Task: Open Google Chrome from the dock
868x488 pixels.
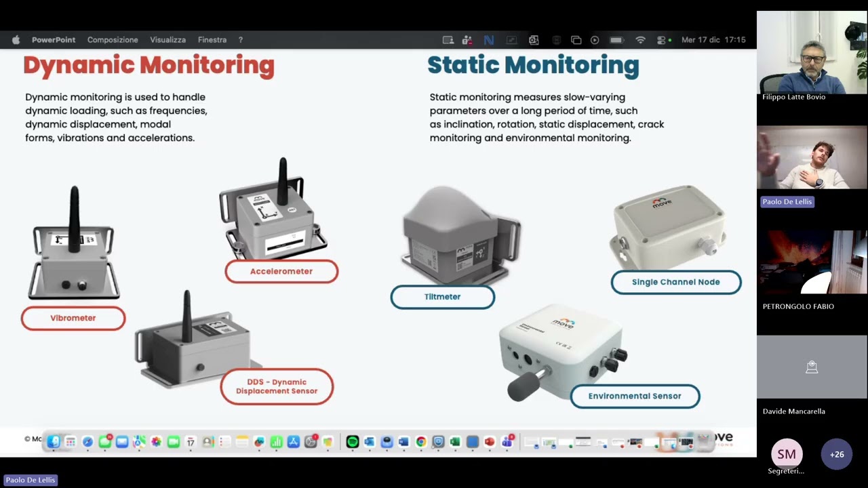Action: click(x=421, y=442)
